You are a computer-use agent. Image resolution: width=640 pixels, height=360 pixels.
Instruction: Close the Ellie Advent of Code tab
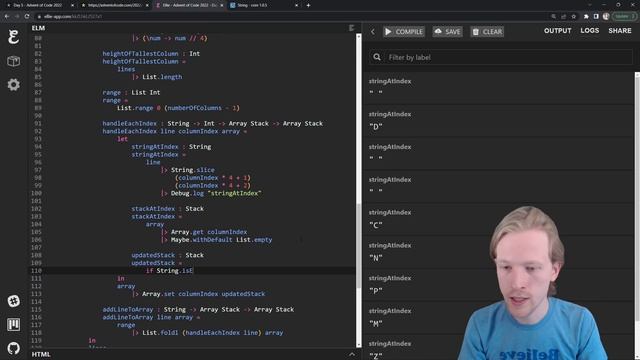point(222,5)
